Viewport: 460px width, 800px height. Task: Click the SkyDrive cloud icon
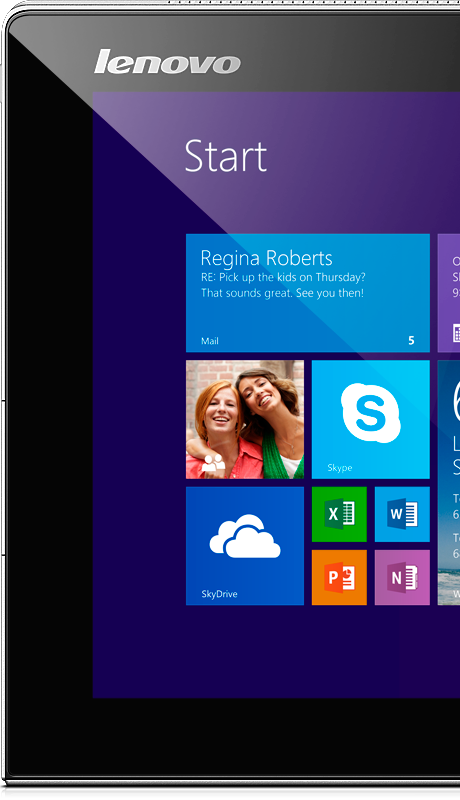[x=245, y=536]
